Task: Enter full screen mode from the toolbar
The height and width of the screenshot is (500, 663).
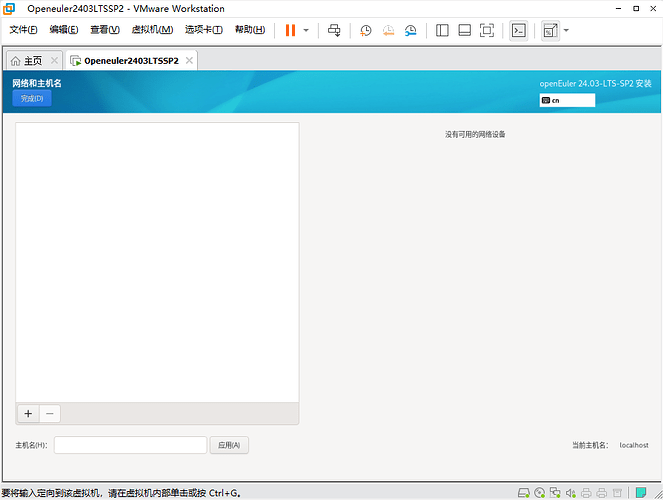Action: pos(487,30)
